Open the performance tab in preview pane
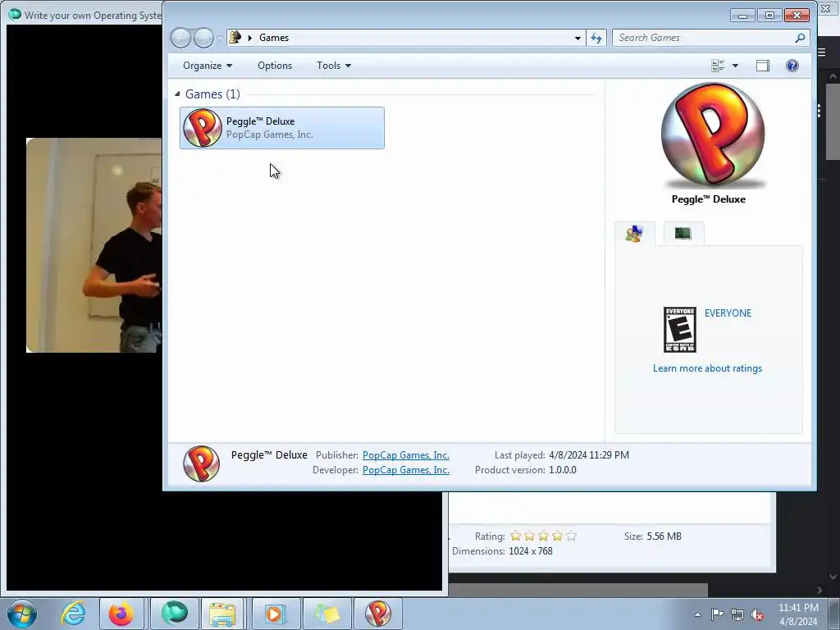The image size is (840, 630). click(683, 234)
